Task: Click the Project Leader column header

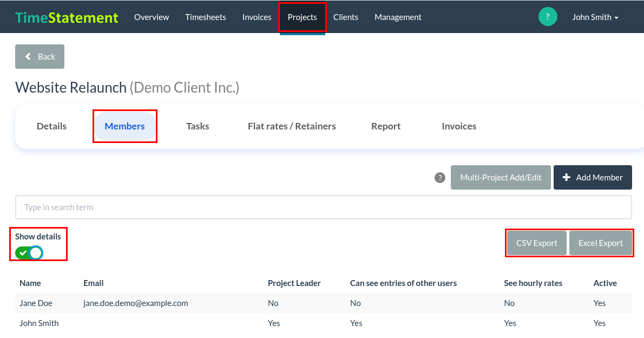Action: pyautogui.click(x=294, y=283)
